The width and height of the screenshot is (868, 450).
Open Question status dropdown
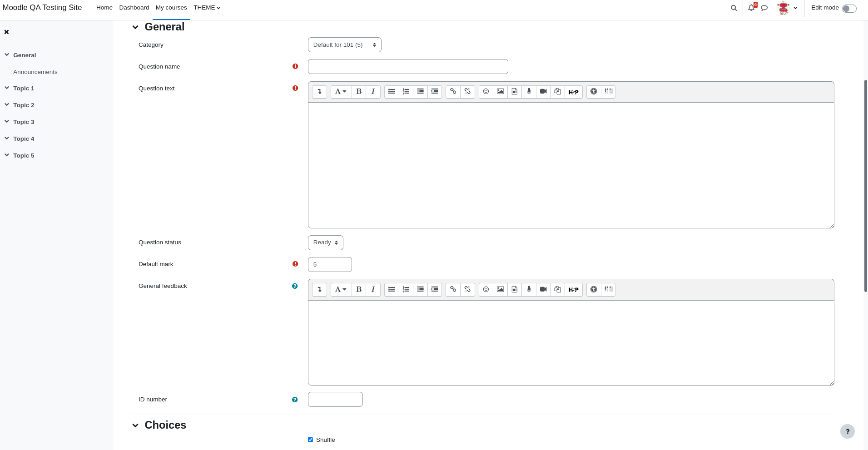tap(326, 242)
